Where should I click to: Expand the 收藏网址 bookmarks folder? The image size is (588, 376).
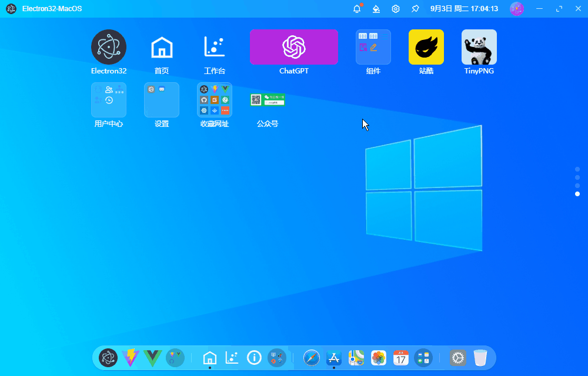click(x=215, y=100)
